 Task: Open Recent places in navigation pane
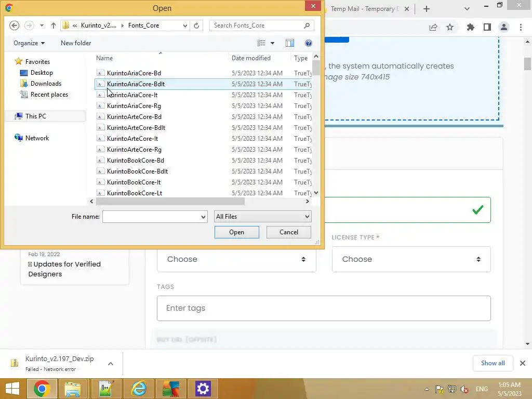(x=49, y=95)
